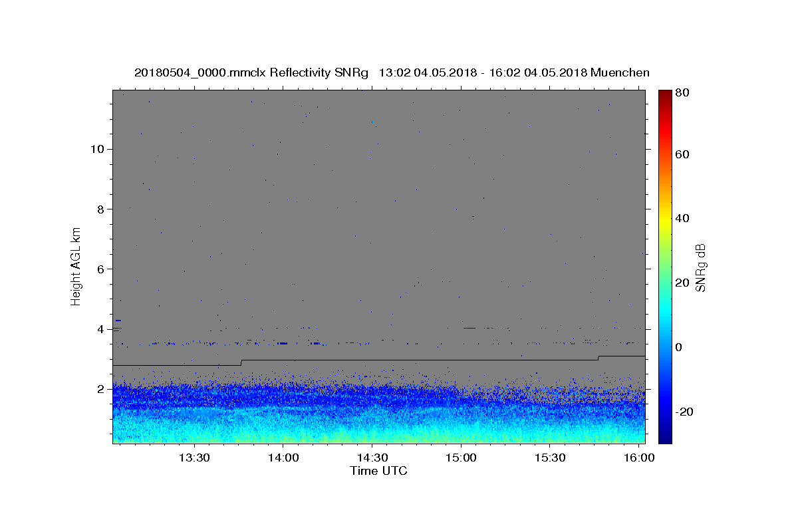Click the height tick label 6

pos(101,269)
